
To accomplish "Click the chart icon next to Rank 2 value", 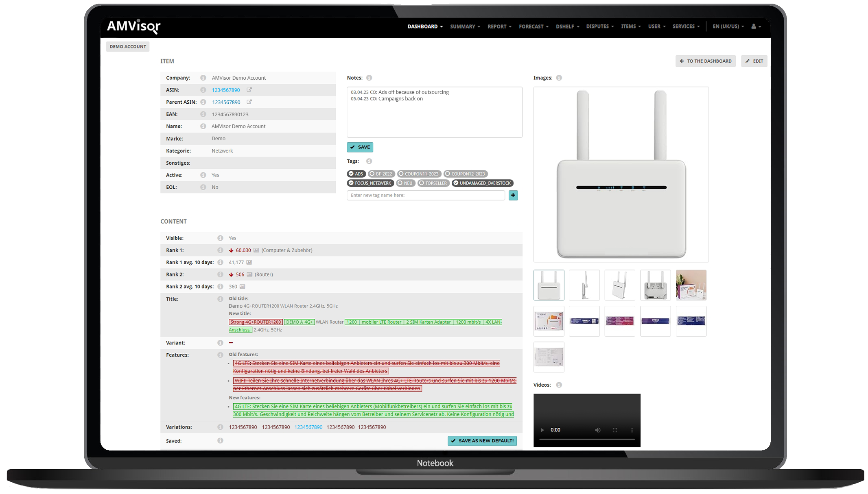I will pos(250,274).
